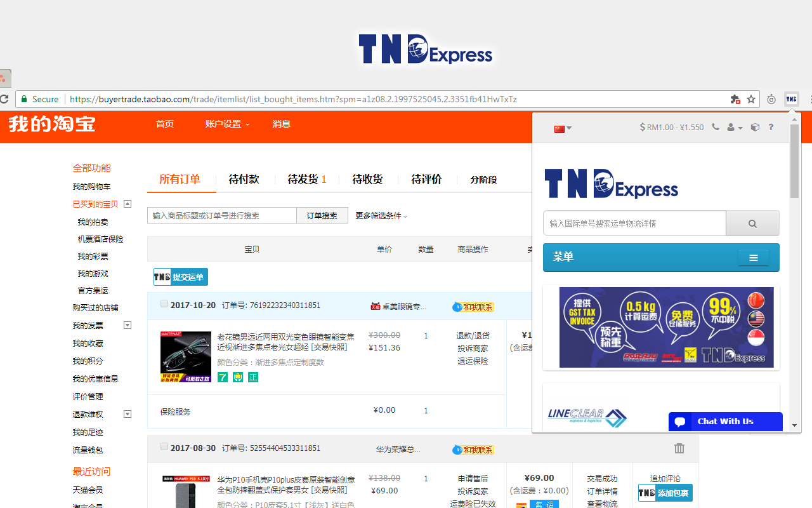812x508 pixels.
Task: Click the TNB Express extension icon in the toolbar
Action: (x=791, y=99)
